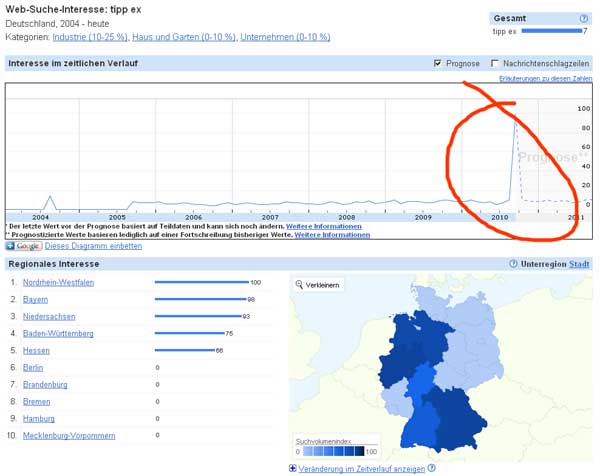Click Veränderung im Zeitverlauf anzeigen link
This screenshot has height=476, width=600.
click(362, 469)
